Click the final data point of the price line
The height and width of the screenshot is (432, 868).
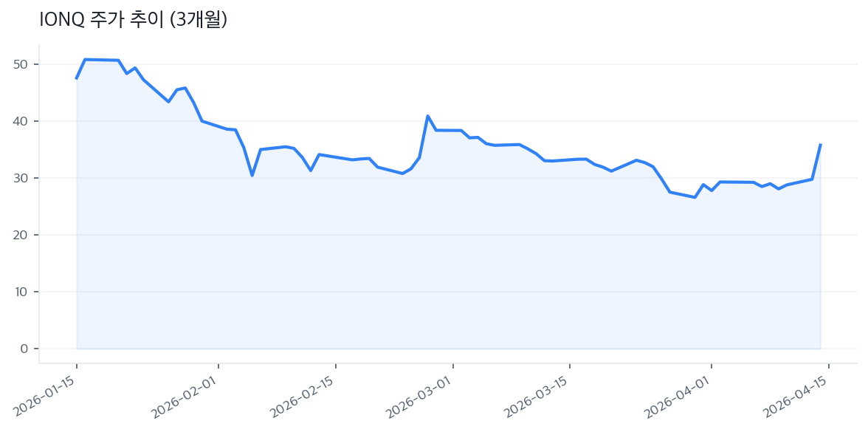point(820,145)
